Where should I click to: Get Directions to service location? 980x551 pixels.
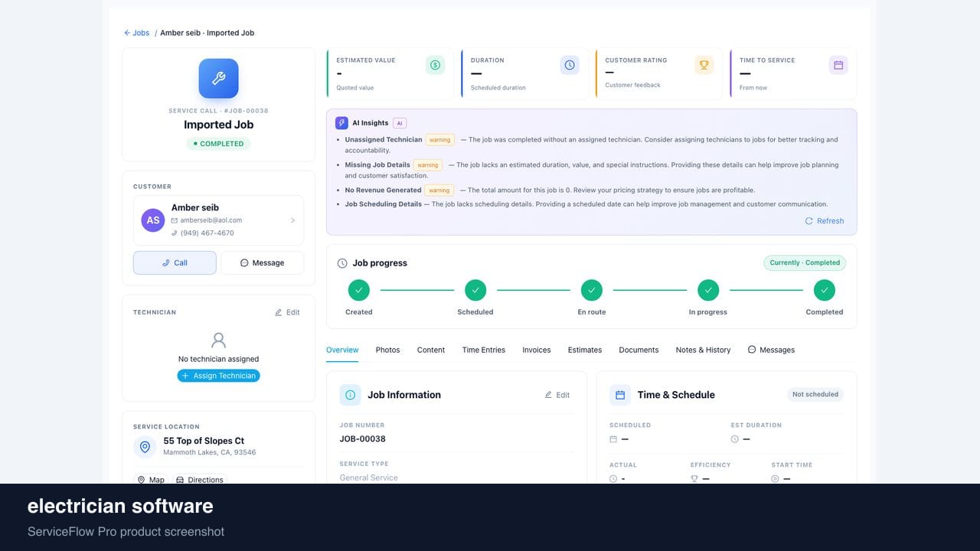200,480
